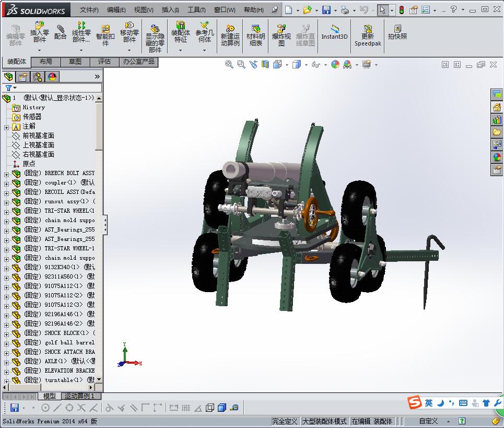504x428 pixels.
Task: Click the Print icon in top toolbar
Action: pos(345,10)
